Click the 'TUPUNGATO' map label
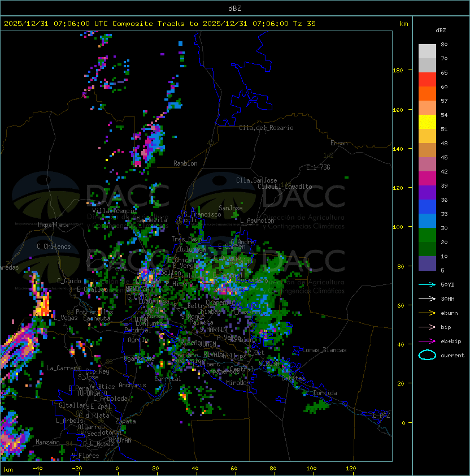 click(92, 393)
